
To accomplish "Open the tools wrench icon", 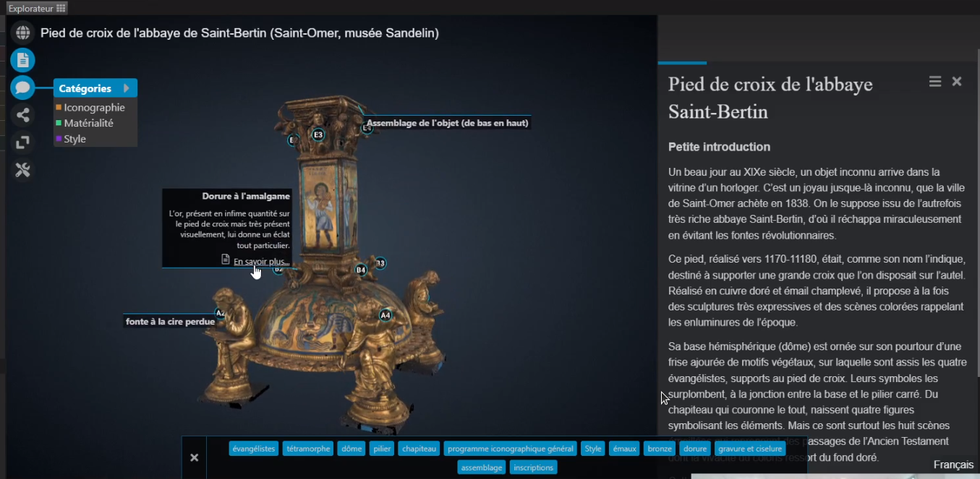I will tap(22, 170).
